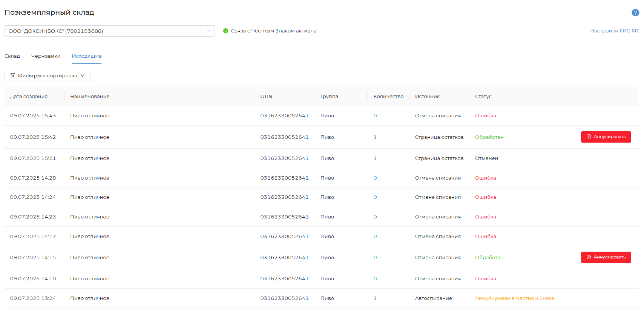Click the Отменен status in the 15:21 row
644x309 pixels.
[486, 158]
